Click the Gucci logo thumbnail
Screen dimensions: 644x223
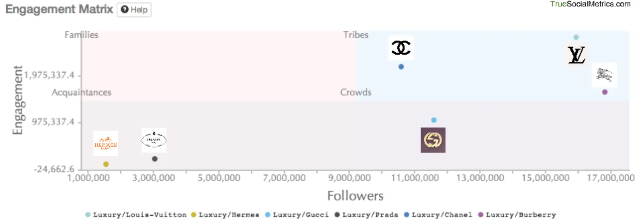433,140
